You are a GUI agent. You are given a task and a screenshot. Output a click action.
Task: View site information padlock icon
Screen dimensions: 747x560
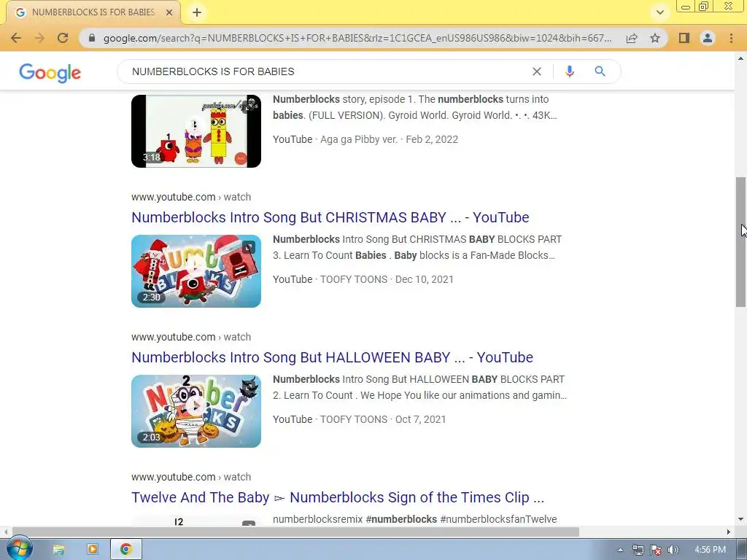click(x=92, y=38)
